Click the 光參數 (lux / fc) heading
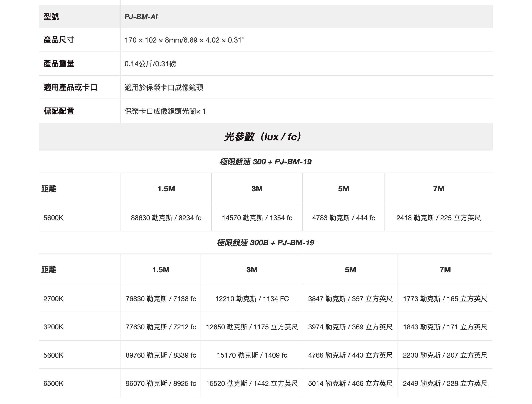This screenshot has width=532, height=404. coord(263,137)
